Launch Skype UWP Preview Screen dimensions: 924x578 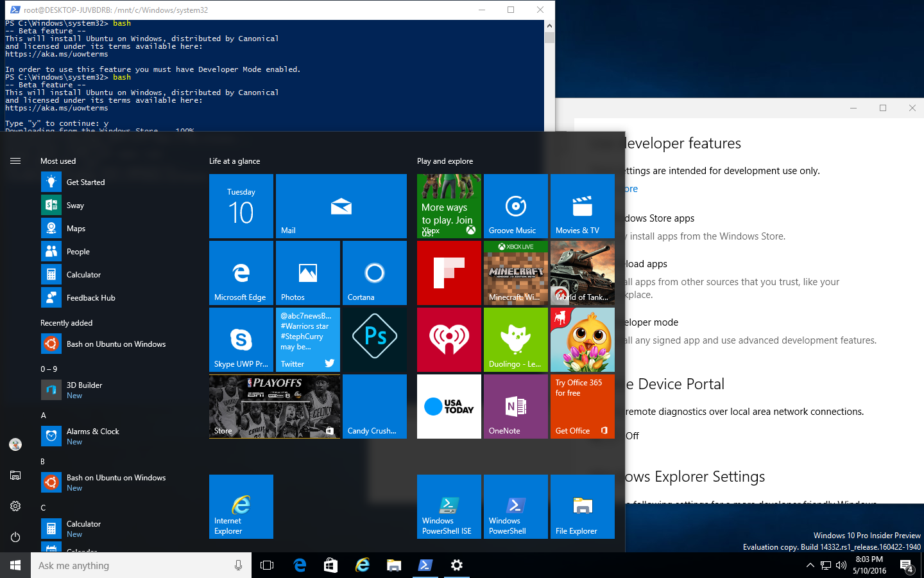click(241, 340)
